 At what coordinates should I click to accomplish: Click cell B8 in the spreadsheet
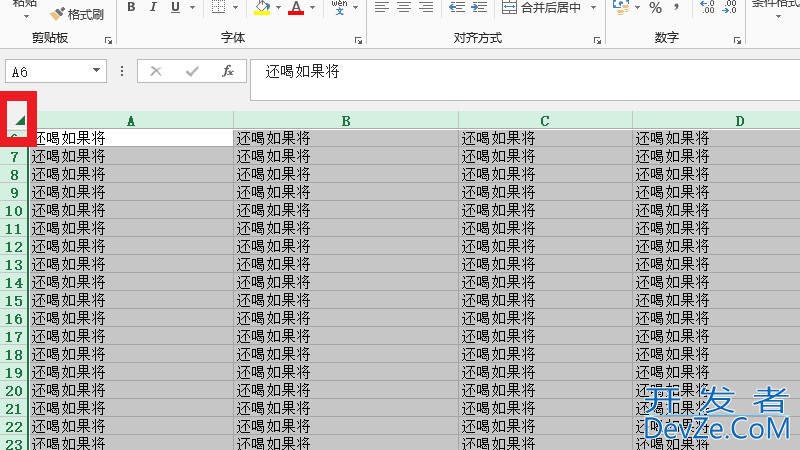click(x=346, y=174)
